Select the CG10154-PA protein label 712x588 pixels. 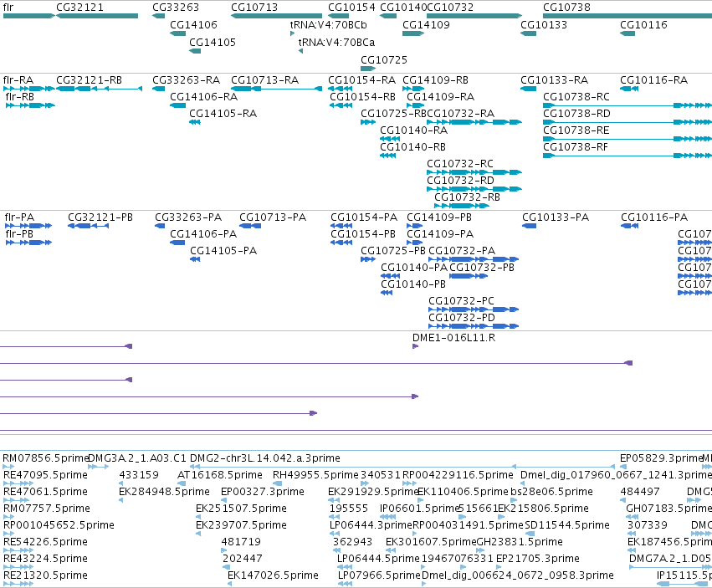364,217
